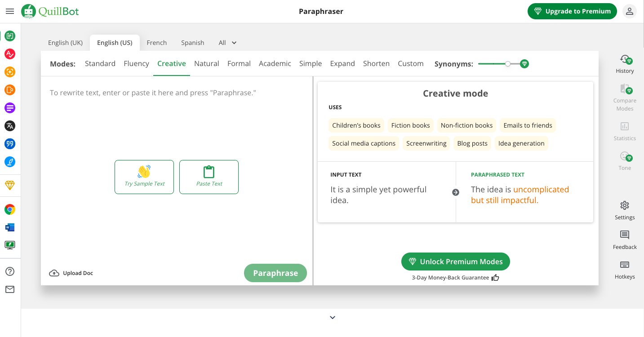Click the Upload Doc button

[x=71, y=273]
